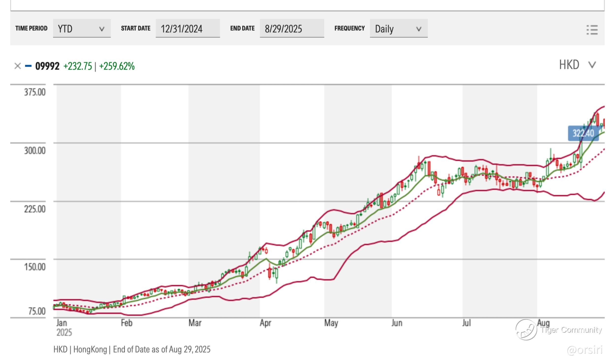Open the YTD time period dropdown
The image size is (615, 364).
click(82, 29)
